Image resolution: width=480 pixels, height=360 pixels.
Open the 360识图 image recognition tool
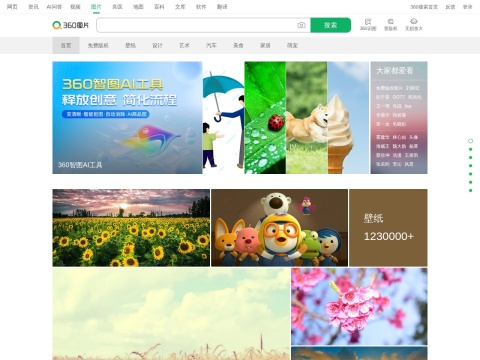[x=368, y=25]
